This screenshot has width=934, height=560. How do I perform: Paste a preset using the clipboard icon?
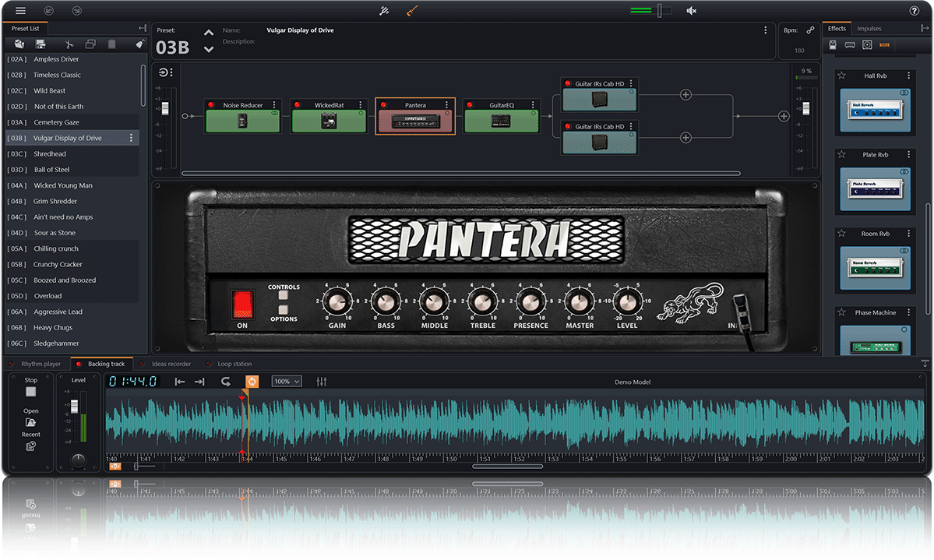(x=111, y=44)
